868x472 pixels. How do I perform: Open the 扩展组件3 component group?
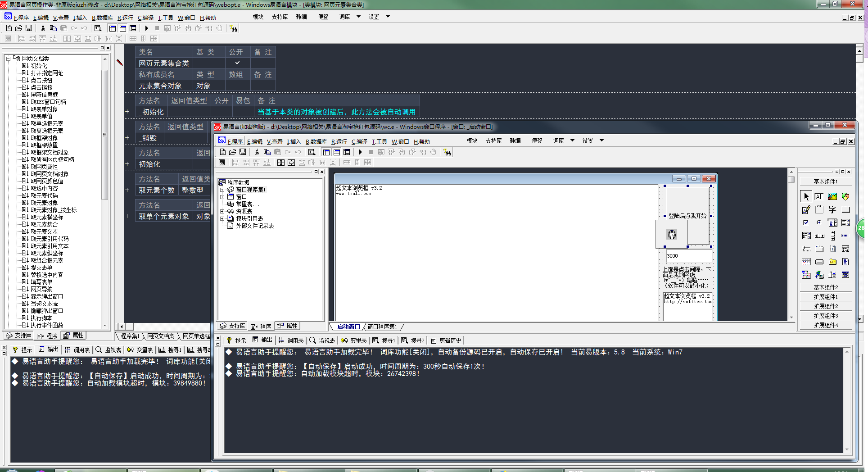pyautogui.click(x=826, y=316)
